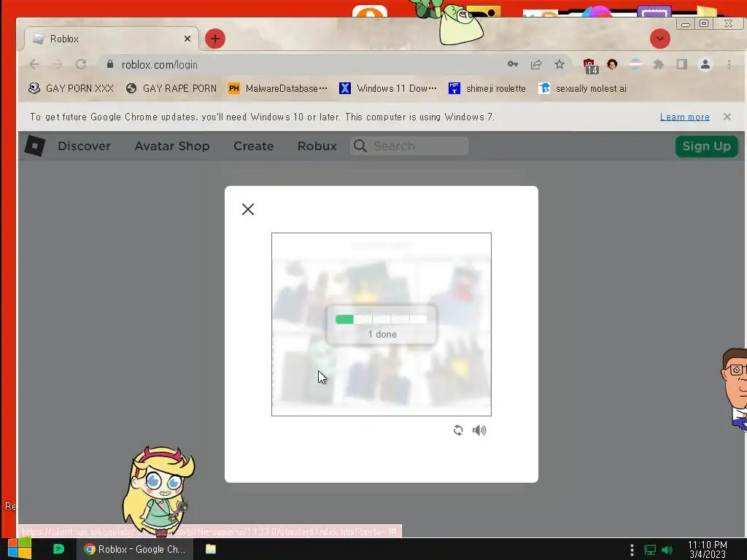Viewport: 747px width, 560px height.
Task: Dismiss the Chrome update notice bar
Action: (x=727, y=117)
